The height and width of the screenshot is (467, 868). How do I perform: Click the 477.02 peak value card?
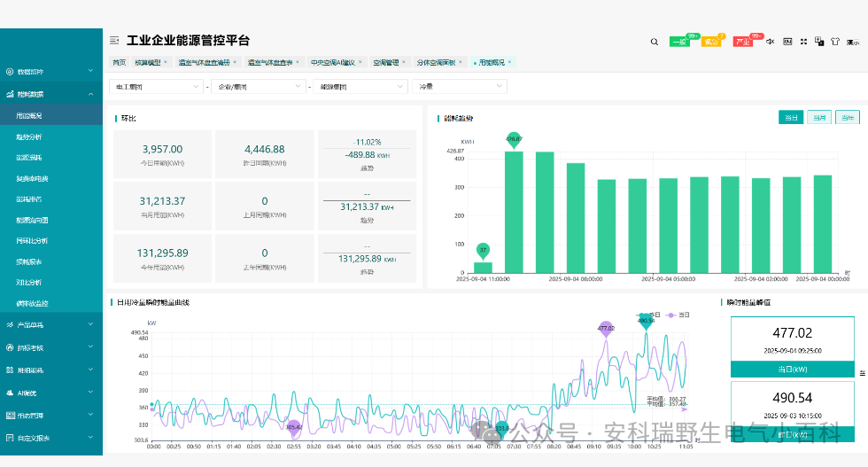pos(793,346)
